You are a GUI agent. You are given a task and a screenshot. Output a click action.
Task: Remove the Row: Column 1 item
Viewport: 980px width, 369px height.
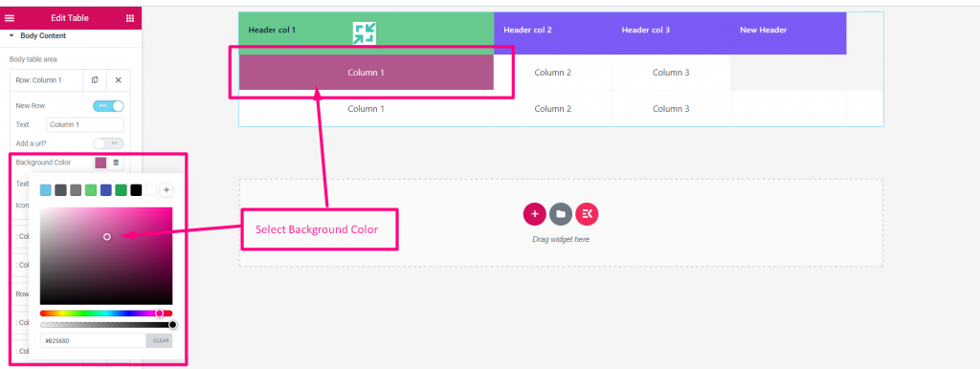coord(118,80)
